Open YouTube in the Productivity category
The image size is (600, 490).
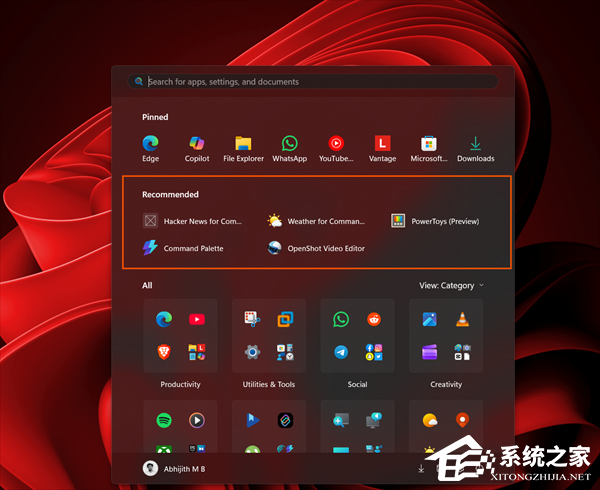tap(197, 319)
